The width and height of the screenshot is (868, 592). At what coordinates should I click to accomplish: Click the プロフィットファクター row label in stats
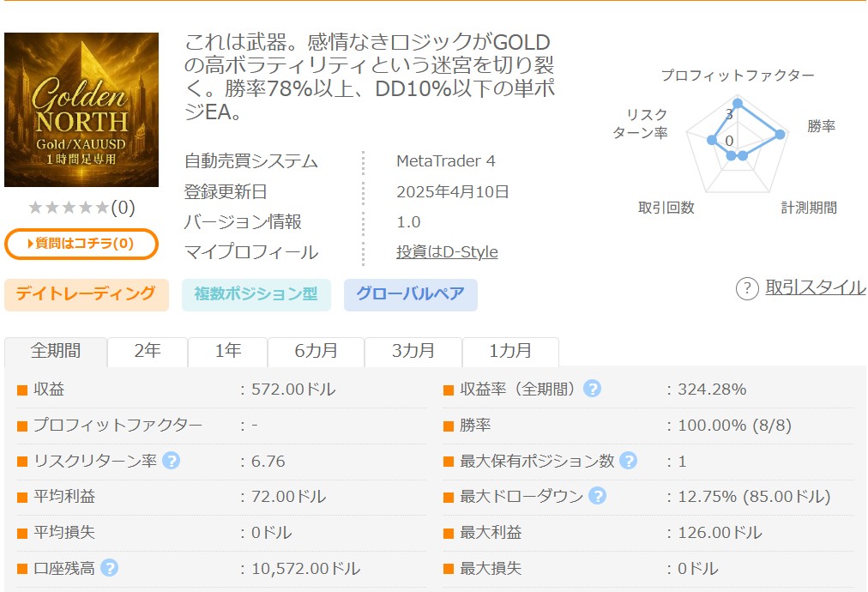118,425
